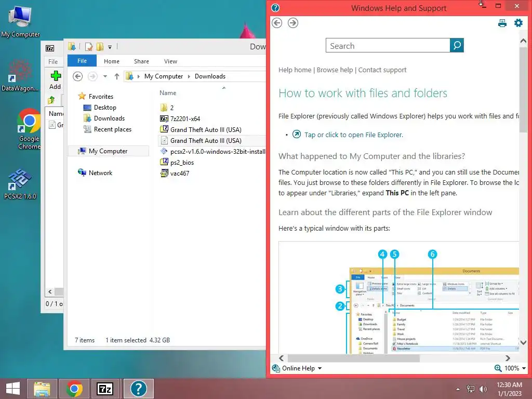
Task: Open zoom level 100% dropdown
Action: point(515,368)
